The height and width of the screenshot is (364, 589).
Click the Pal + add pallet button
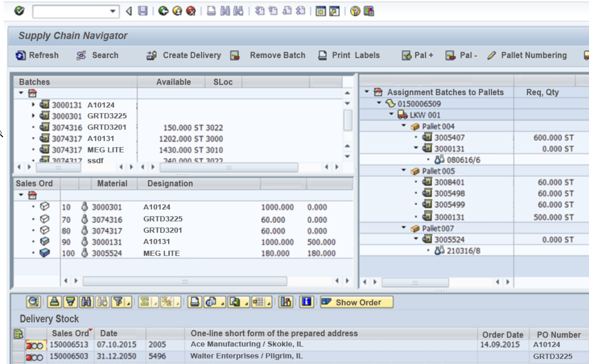point(418,55)
